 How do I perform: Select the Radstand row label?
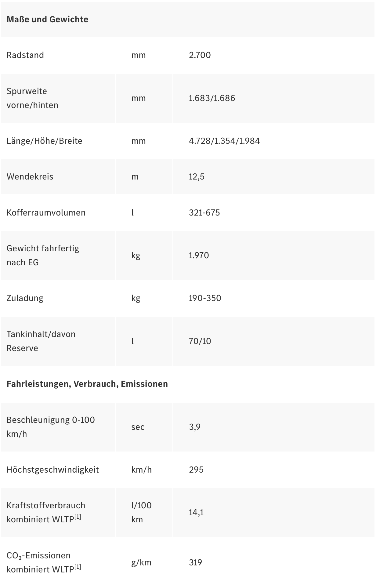coord(25,55)
